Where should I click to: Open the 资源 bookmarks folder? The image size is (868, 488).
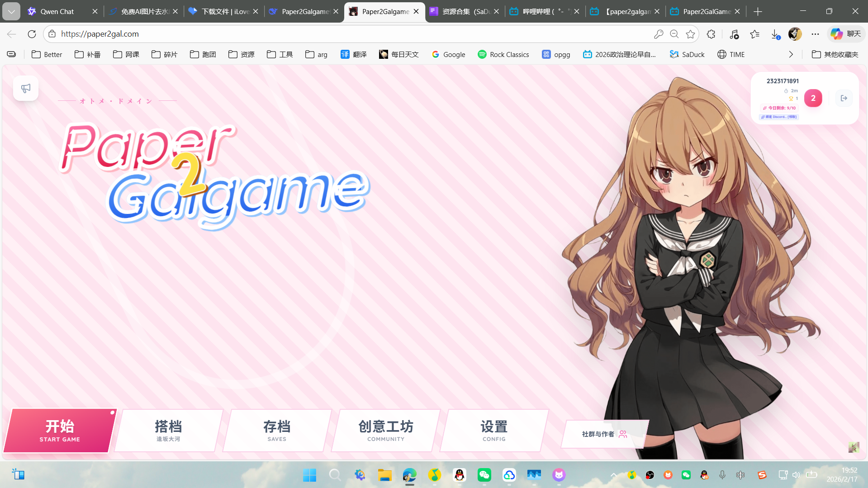242,54
